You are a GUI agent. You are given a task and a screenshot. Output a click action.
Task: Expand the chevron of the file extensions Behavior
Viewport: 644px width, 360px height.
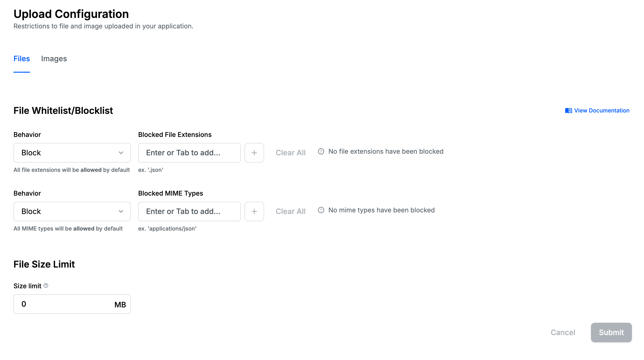(x=121, y=153)
